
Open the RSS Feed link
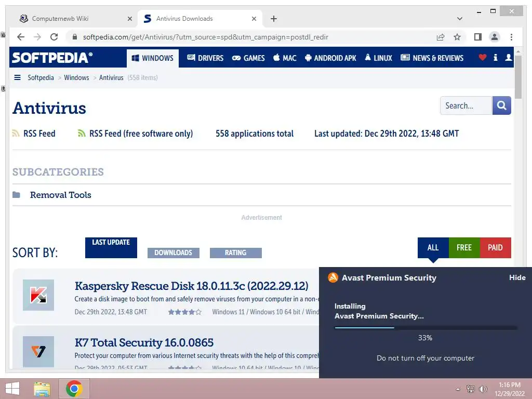tap(39, 134)
